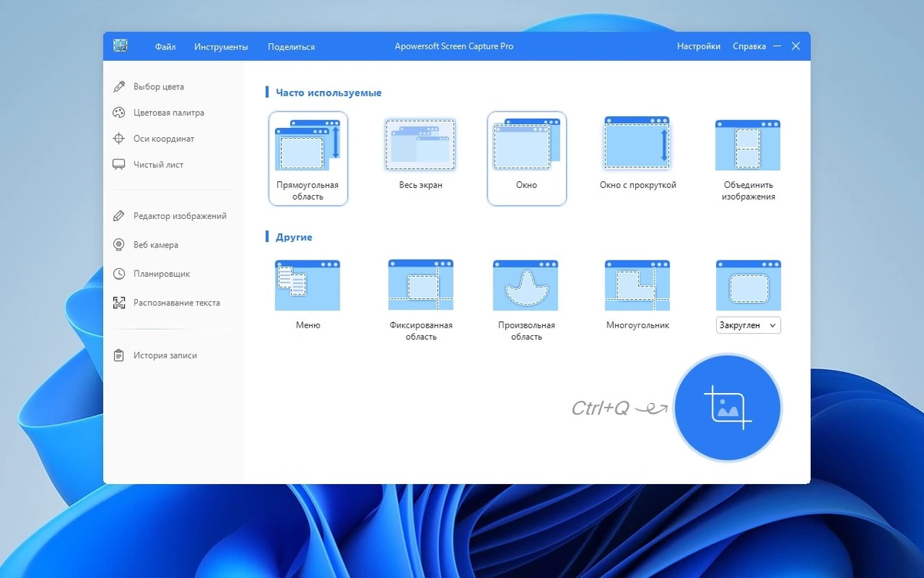This screenshot has height=578, width=924.
Task: Choose the Меню capture mode
Action: [308, 294]
